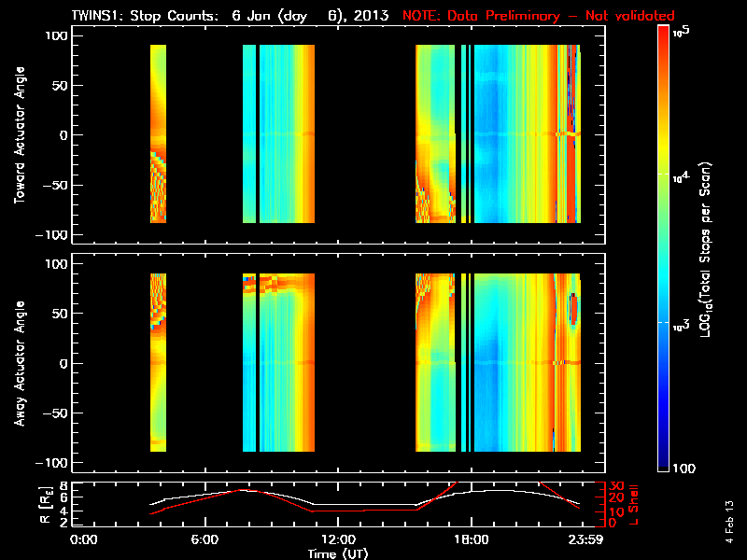Viewport: 747px width, 560px height.
Task: Click red tick label '0' on L Shell axis
Action: 613,523
